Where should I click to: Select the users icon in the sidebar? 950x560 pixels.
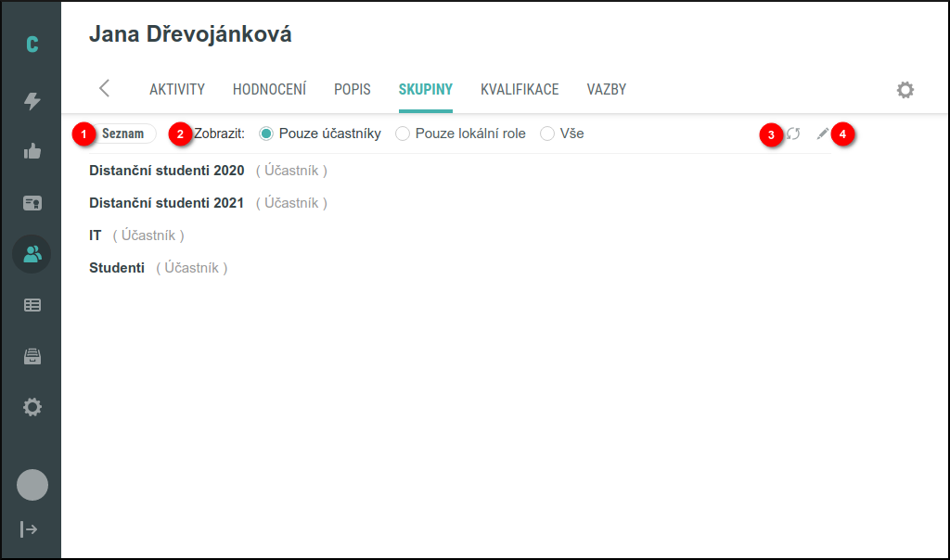(32, 253)
